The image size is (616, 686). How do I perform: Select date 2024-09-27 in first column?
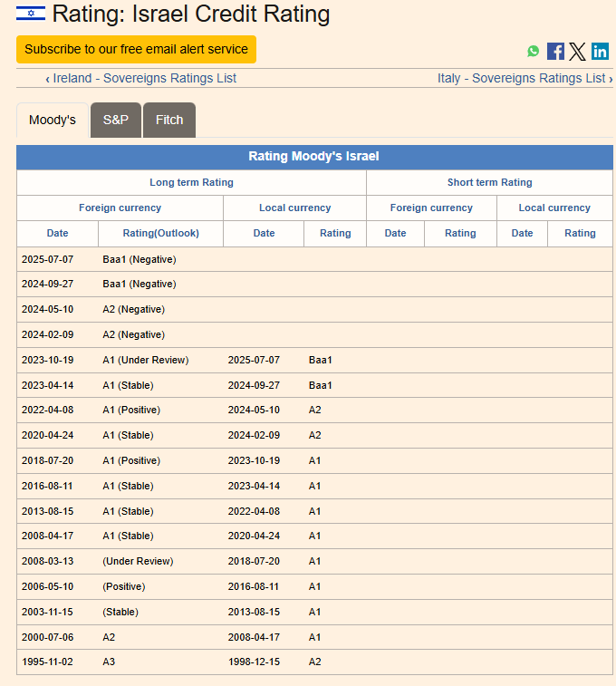pos(48,284)
